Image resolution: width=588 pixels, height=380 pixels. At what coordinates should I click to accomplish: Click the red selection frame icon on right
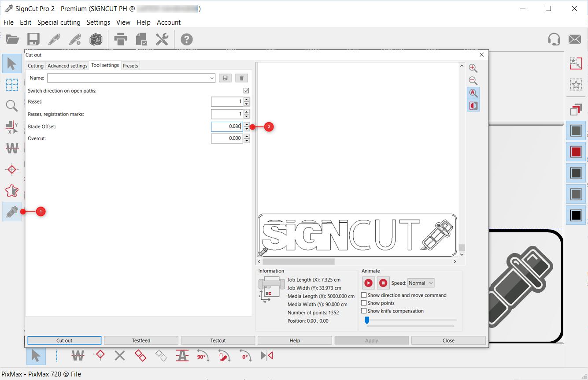(x=576, y=63)
